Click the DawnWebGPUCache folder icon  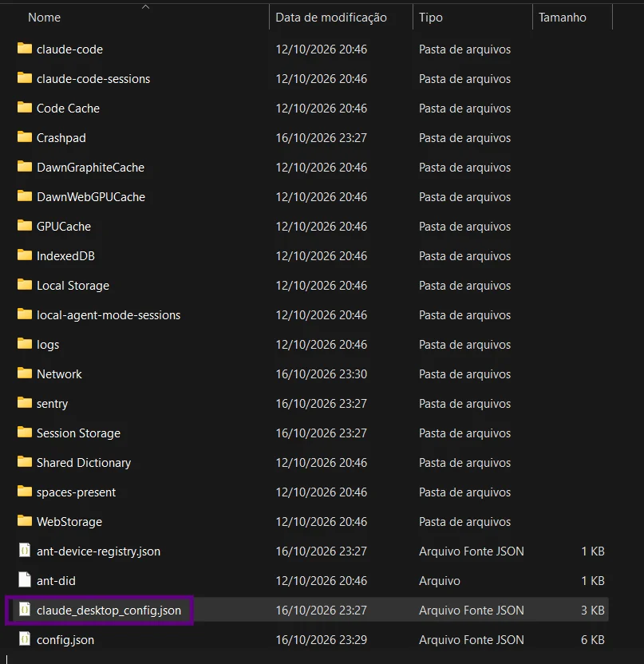pyautogui.click(x=25, y=196)
